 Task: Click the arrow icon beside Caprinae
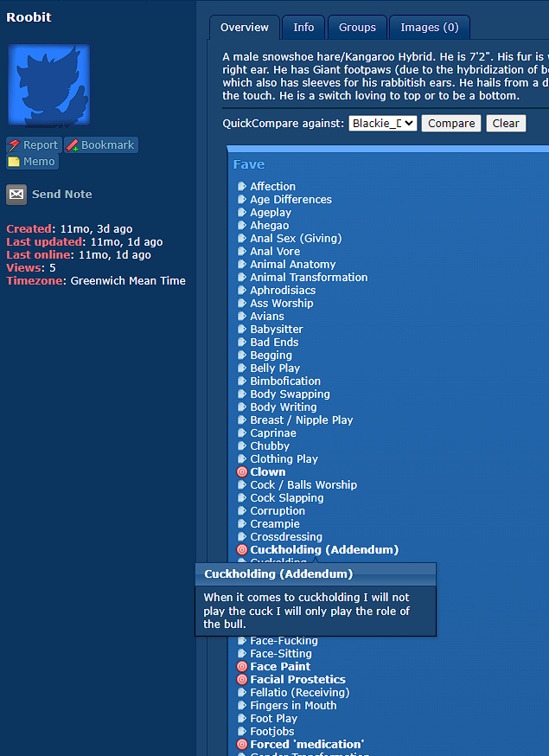pyautogui.click(x=242, y=433)
